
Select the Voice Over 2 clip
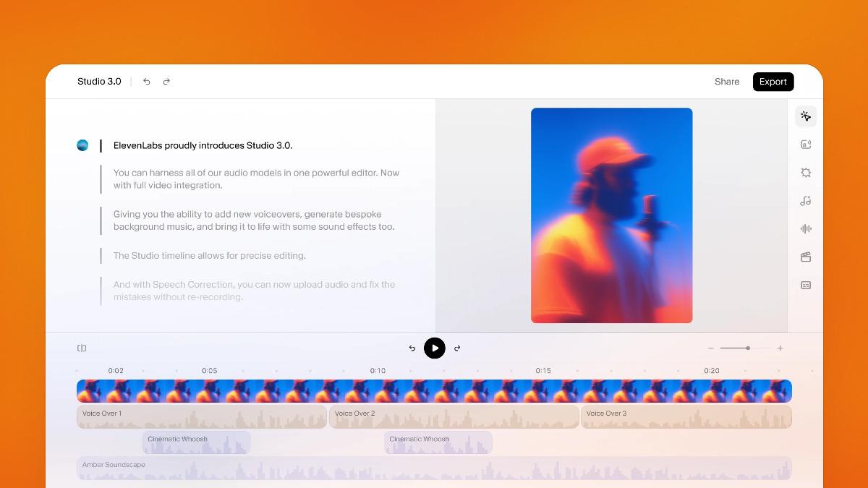454,416
